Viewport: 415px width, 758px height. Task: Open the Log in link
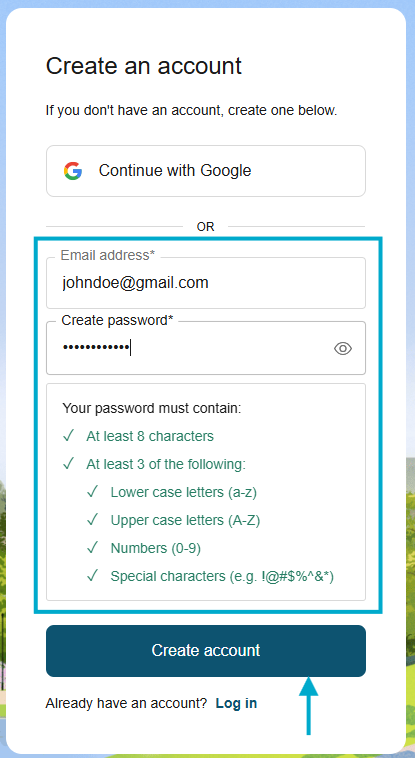click(237, 703)
